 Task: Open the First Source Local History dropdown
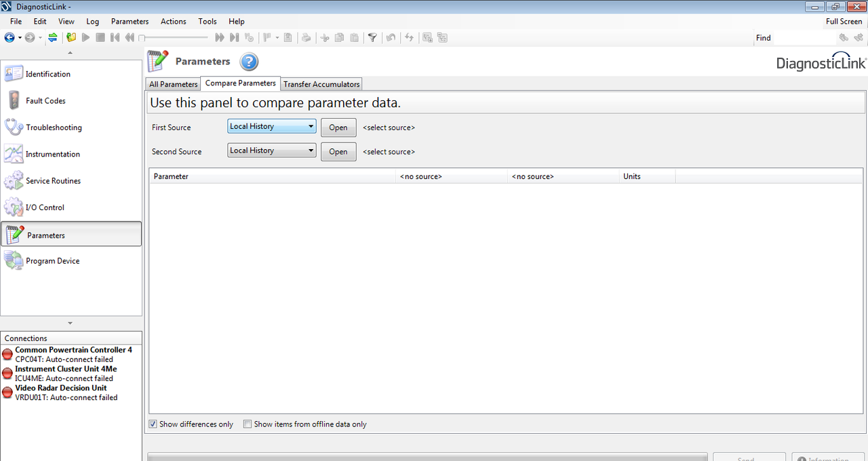tap(272, 127)
